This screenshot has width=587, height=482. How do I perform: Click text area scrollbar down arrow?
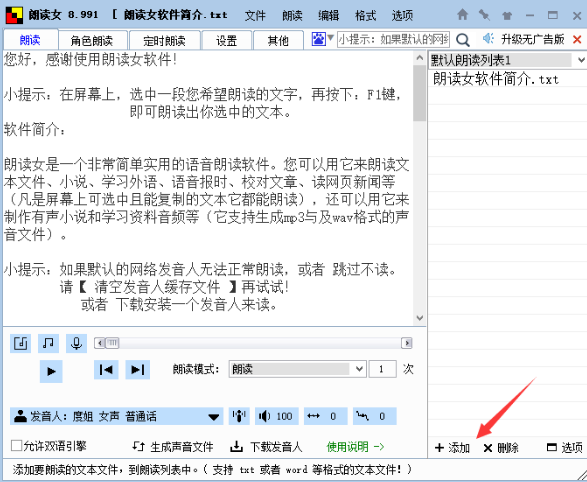click(x=420, y=318)
